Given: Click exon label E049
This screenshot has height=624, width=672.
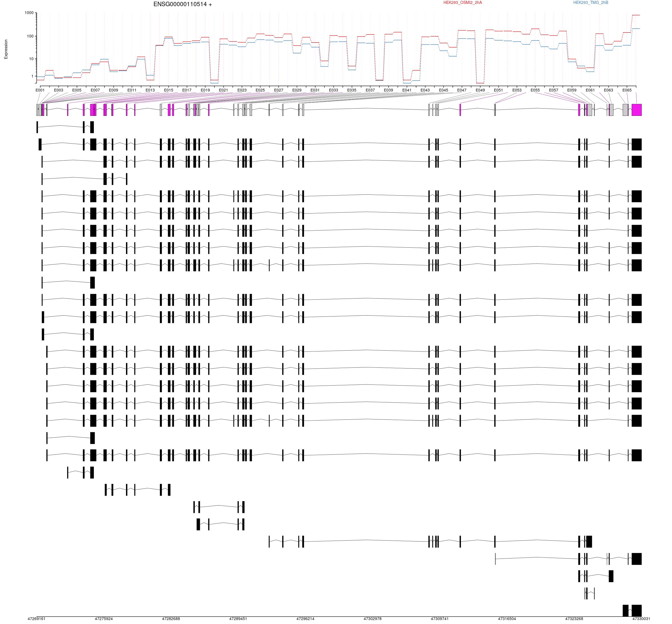Looking at the screenshot, I should (x=480, y=90).
